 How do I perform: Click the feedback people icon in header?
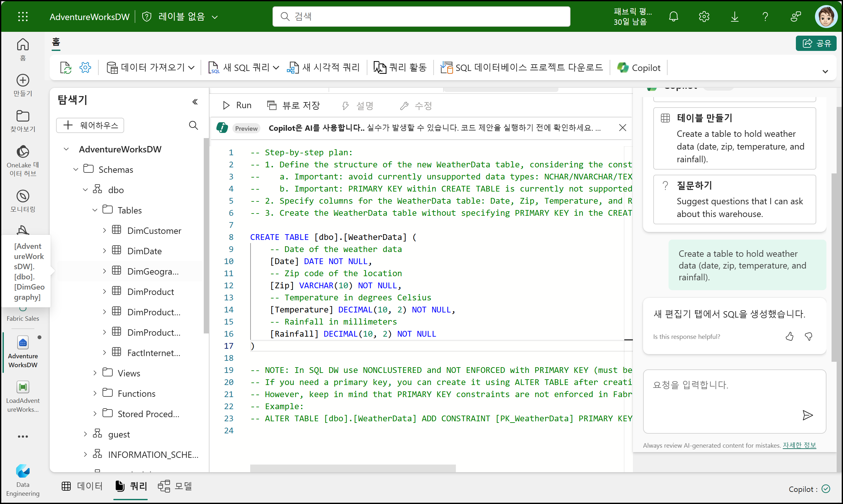point(796,16)
